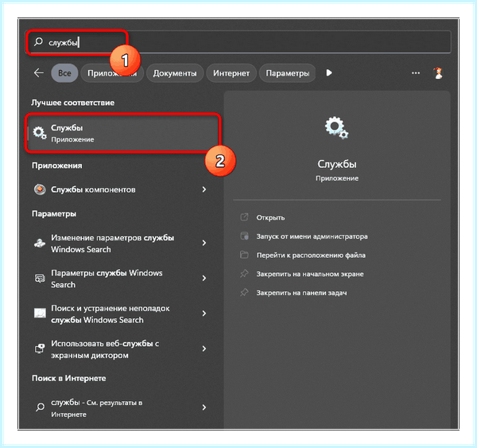Screen dimensions: 477x448
Task: Click the administrator shield icon
Action: click(x=244, y=236)
